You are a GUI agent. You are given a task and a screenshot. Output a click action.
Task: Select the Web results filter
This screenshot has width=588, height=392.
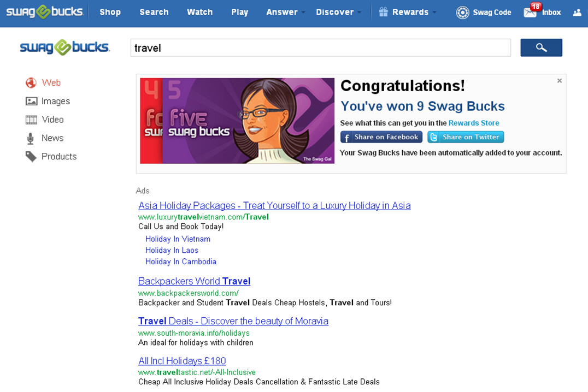click(50, 82)
